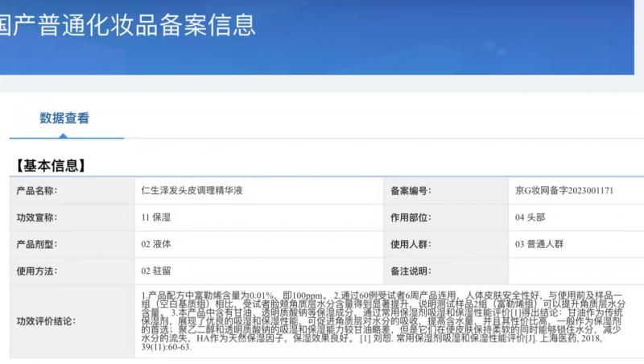Select the value 04 头部
644x364 pixels.
(x=530, y=217)
